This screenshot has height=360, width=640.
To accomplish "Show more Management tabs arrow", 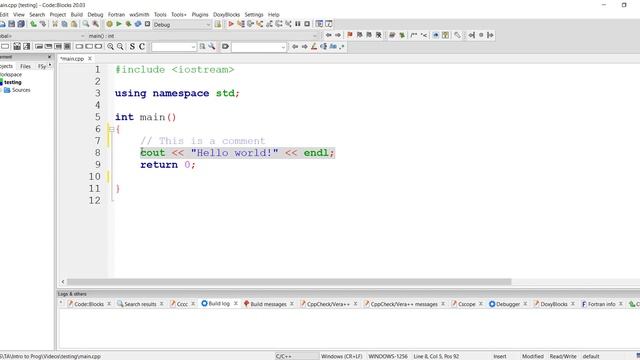I will pyautogui.click(x=50, y=65).
